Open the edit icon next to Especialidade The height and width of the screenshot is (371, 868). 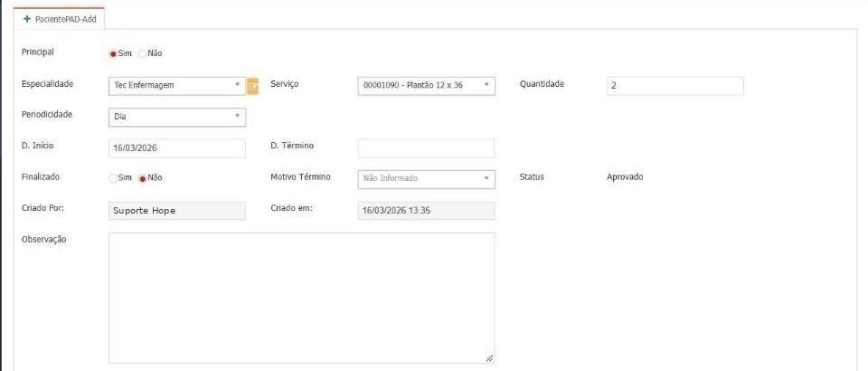252,86
